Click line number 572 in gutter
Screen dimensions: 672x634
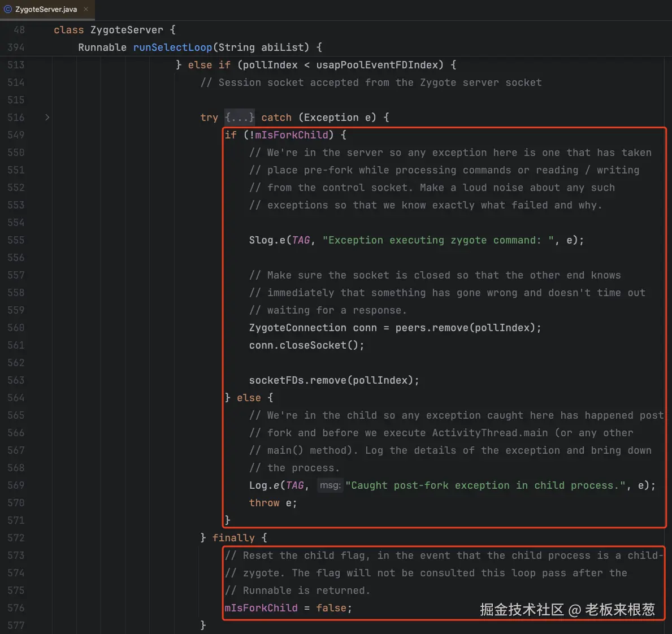pyautogui.click(x=16, y=538)
